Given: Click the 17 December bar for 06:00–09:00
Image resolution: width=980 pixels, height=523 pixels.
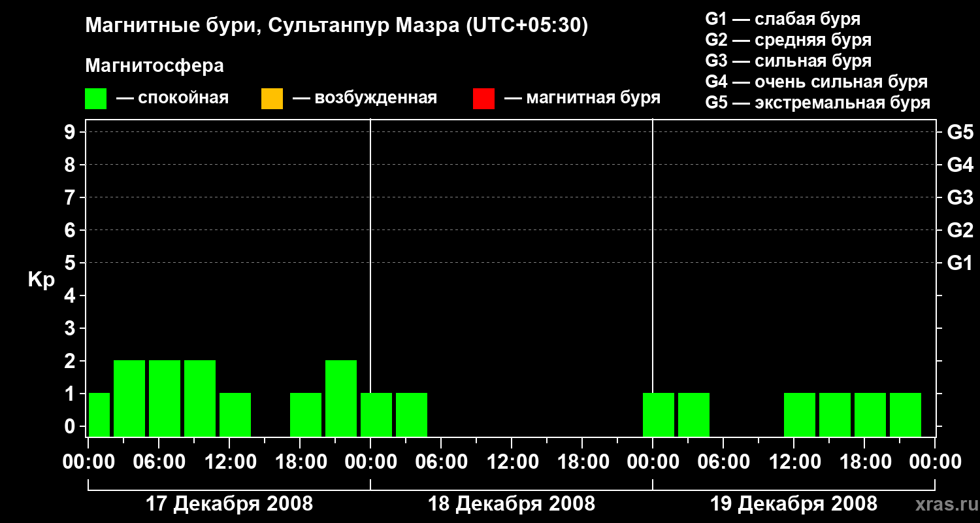Looking at the screenshot, I should pyautogui.click(x=165, y=398).
